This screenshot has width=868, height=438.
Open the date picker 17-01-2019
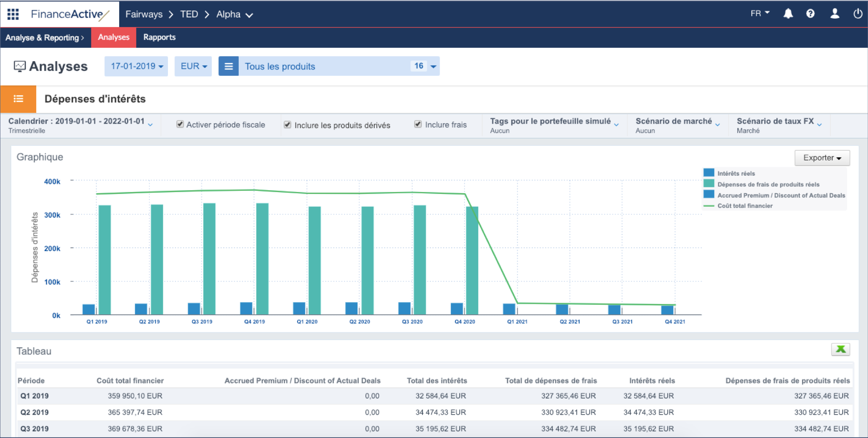(x=136, y=66)
